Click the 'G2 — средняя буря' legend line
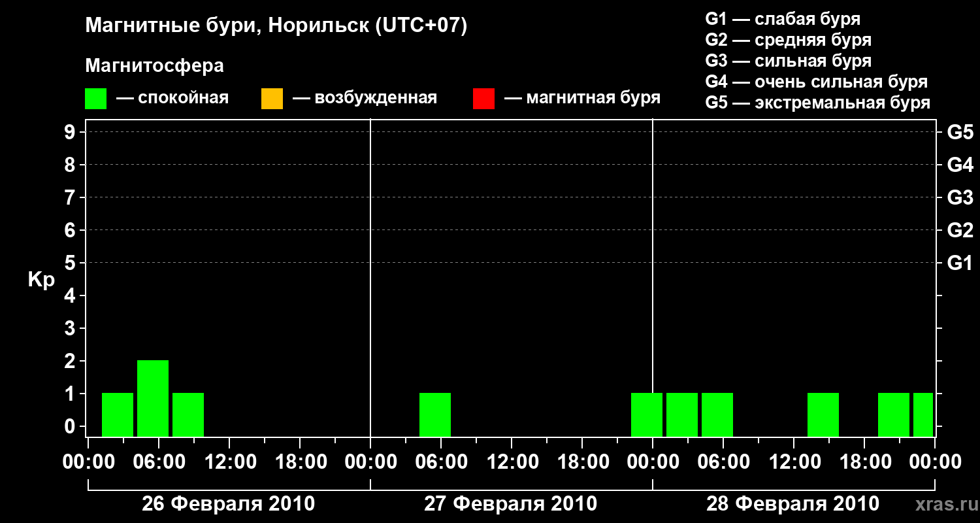The image size is (980, 523). tap(789, 40)
